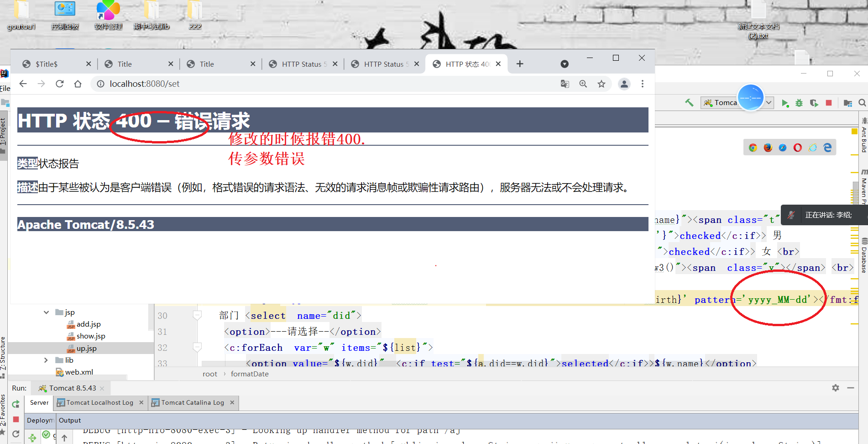868x444 pixels.
Task: Close the Tomcat Catalina Log tab
Action: pos(232,402)
